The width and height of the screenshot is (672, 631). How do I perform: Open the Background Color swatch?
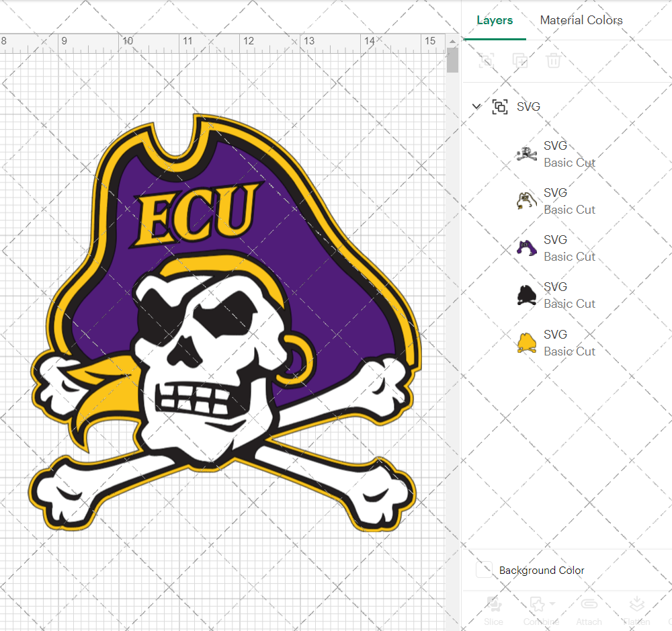coord(485,570)
